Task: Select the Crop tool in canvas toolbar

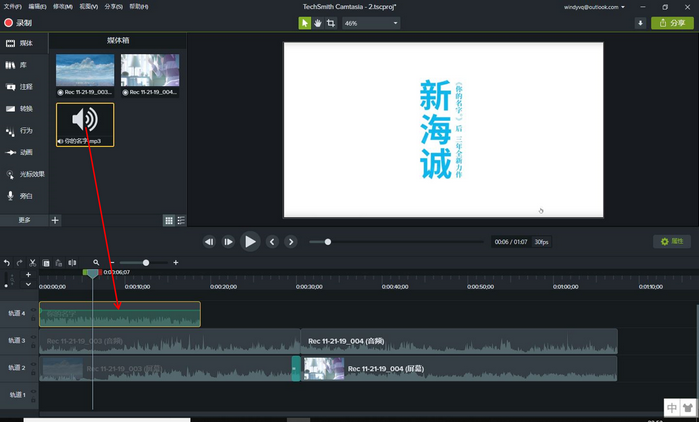Action: coord(331,23)
